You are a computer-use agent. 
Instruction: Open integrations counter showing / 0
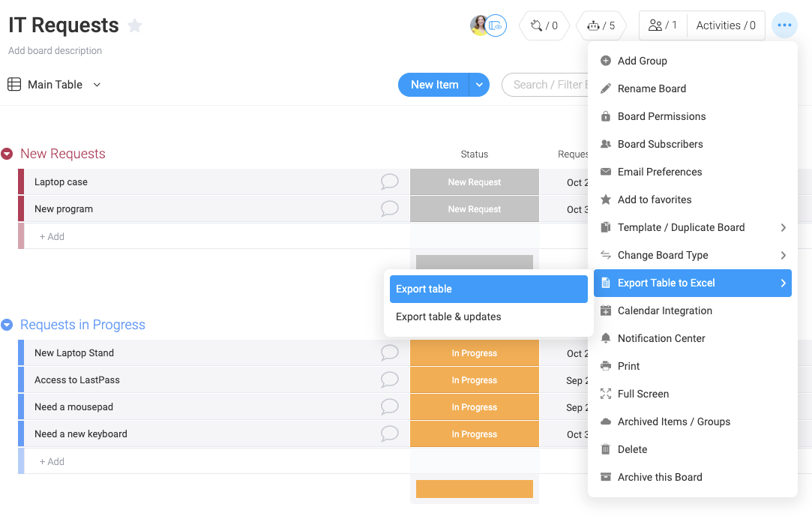point(544,25)
